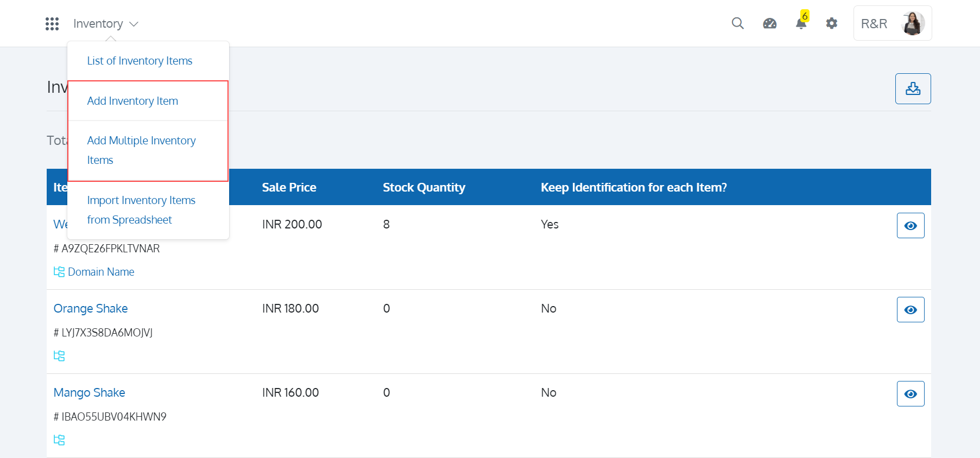The image size is (980, 458).
Task: Click stock quantity value 8
Action: pyautogui.click(x=387, y=224)
